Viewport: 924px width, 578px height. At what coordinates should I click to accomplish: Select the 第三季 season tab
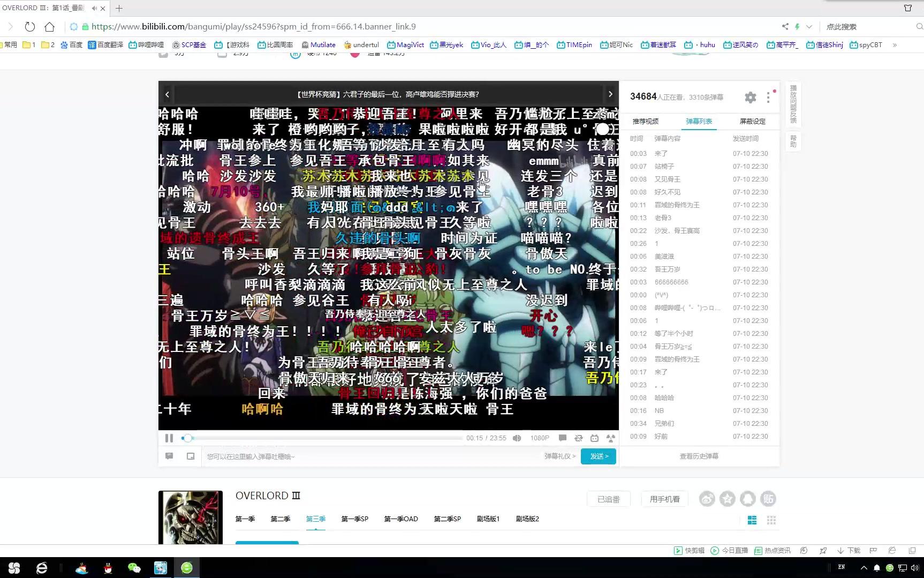click(x=316, y=519)
